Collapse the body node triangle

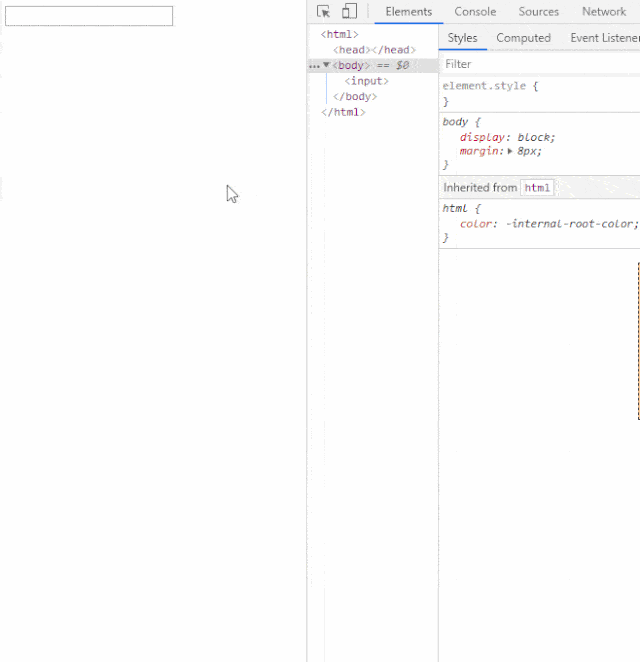(x=326, y=65)
